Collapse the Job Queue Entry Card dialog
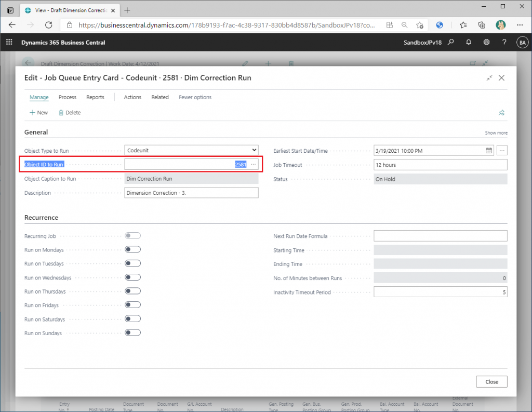The height and width of the screenshot is (412, 532). point(489,78)
